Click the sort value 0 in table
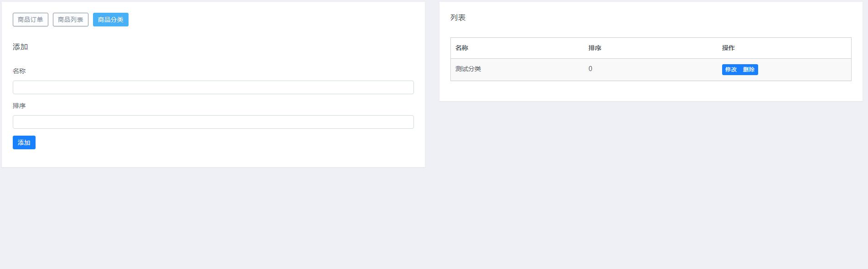The image size is (868, 269). click(590, 69)
